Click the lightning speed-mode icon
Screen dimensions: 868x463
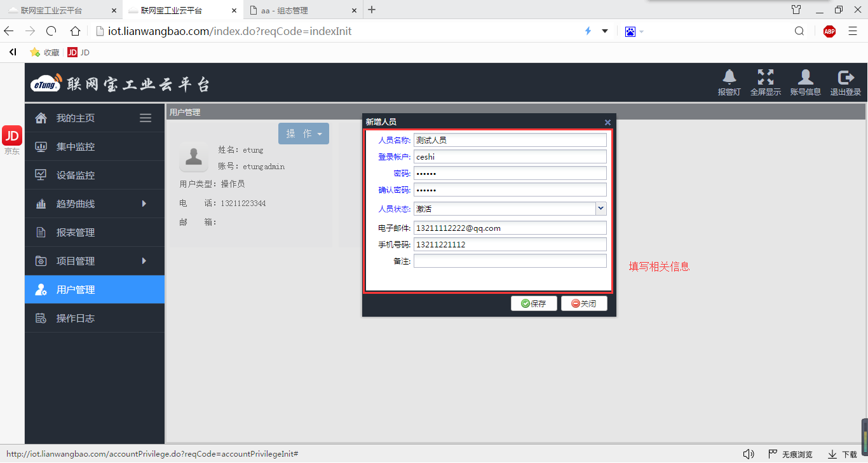point(588,31)
